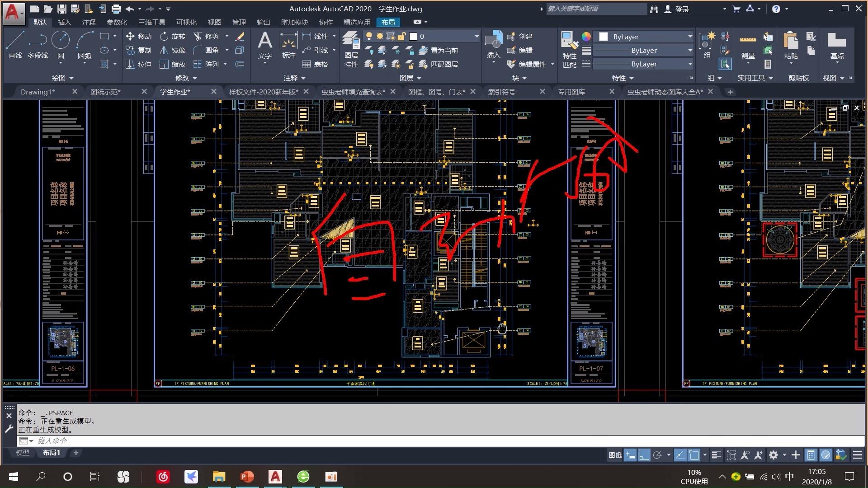Open 图层特性 layer properties
The width and height of the screenshot is (868, 488).
351,49
